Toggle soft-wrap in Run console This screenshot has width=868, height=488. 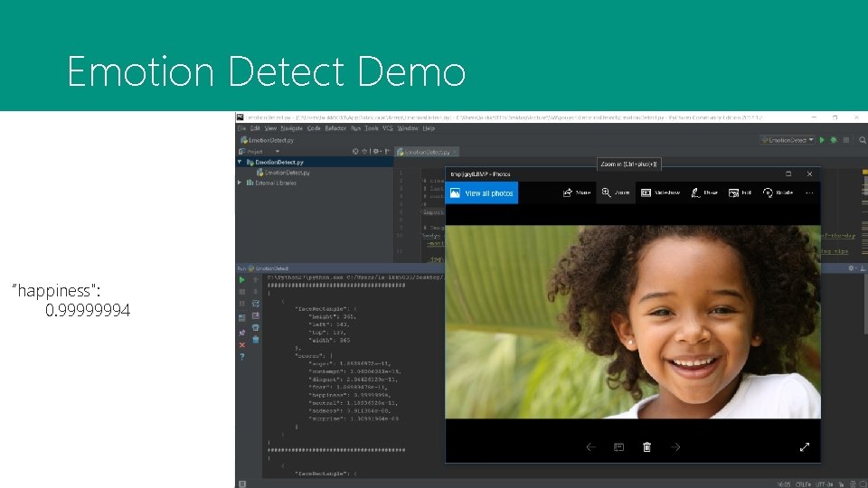point(255,304)
